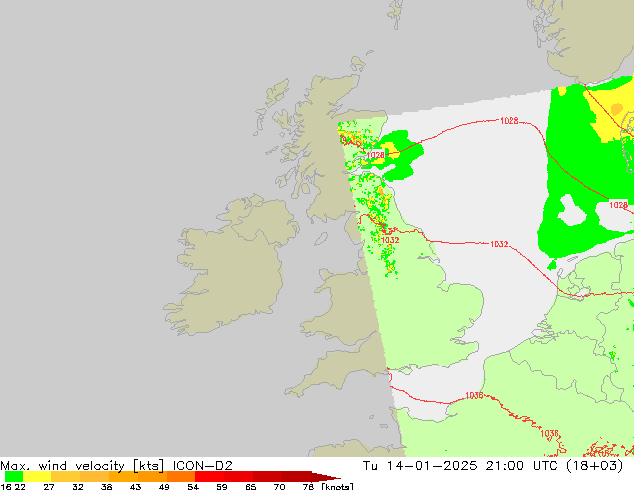Click the '1032' isobar label over northern England
The width and height of the screenshot is (634, 490).
(390, 240)
